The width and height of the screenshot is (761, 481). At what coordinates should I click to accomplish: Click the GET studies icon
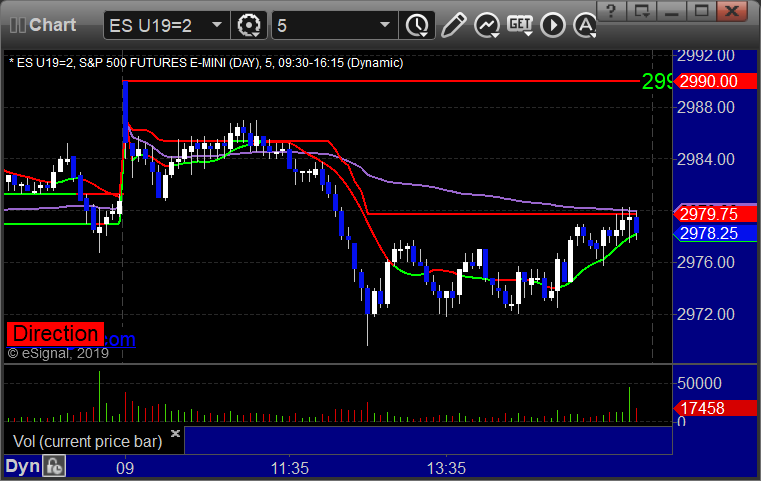pos(520,25)
